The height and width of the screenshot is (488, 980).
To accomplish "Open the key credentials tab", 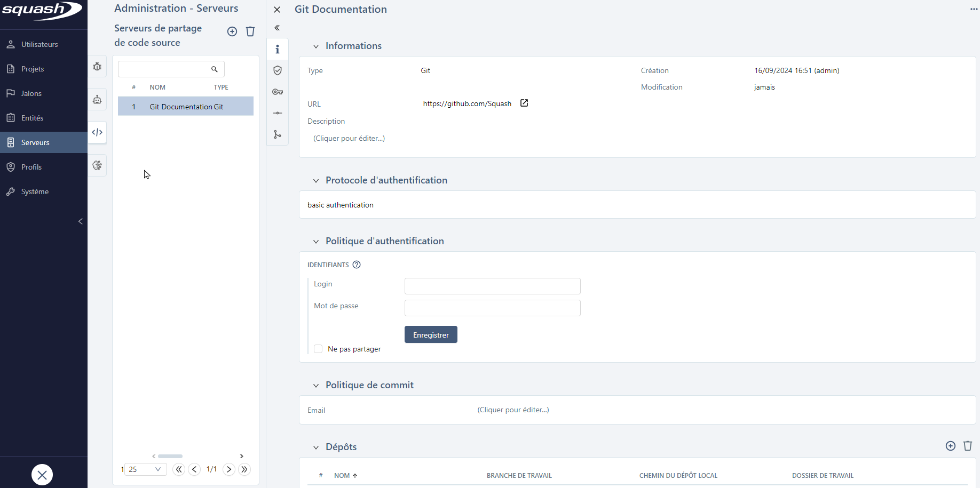I will point(278,92).
